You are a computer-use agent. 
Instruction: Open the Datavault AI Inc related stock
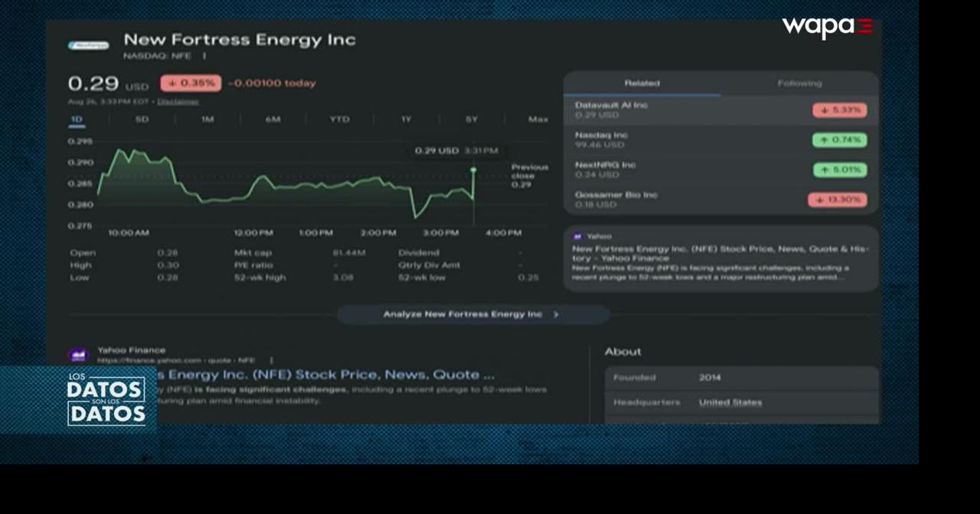tap(720, 110)
